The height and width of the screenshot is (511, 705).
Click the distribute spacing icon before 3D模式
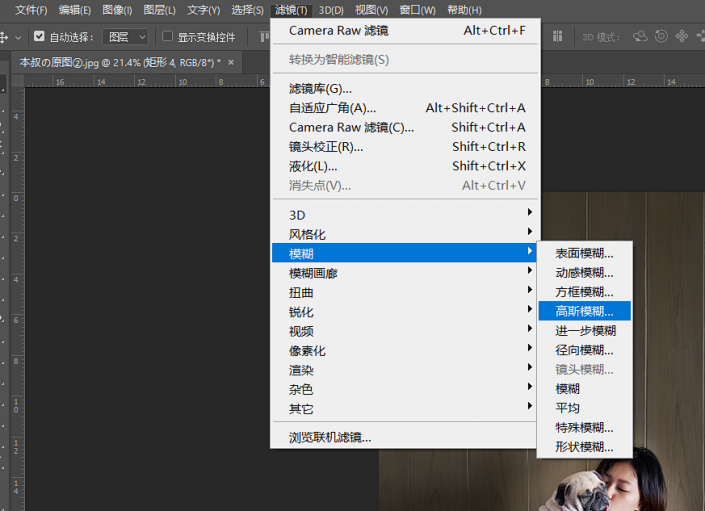tap(559, 37)
